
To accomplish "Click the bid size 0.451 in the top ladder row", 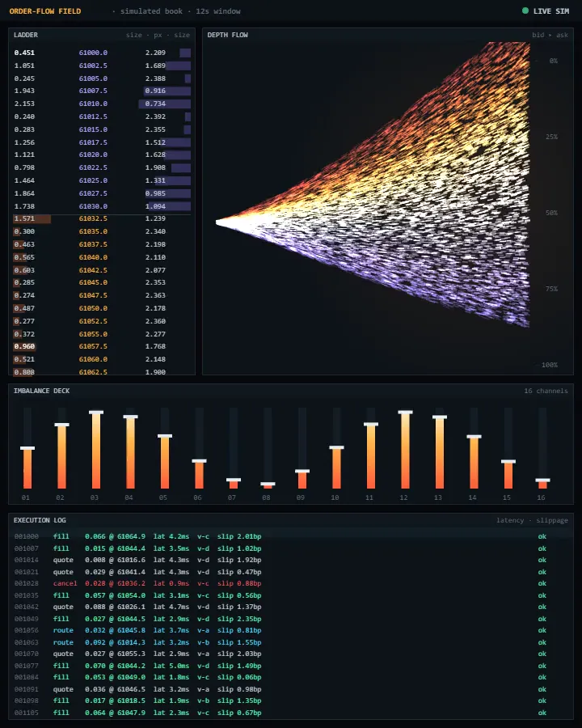I will pyautogui.click(x=24, y=53).
